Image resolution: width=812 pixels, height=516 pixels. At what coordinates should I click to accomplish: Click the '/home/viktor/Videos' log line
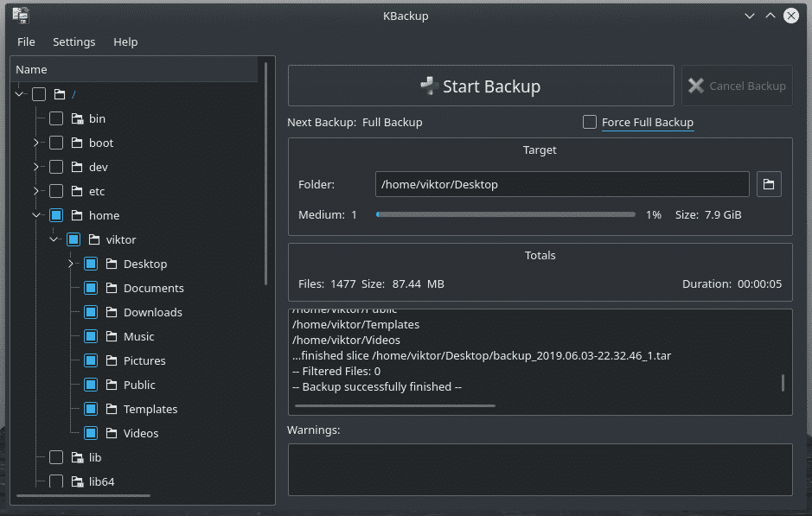(346, 341)
